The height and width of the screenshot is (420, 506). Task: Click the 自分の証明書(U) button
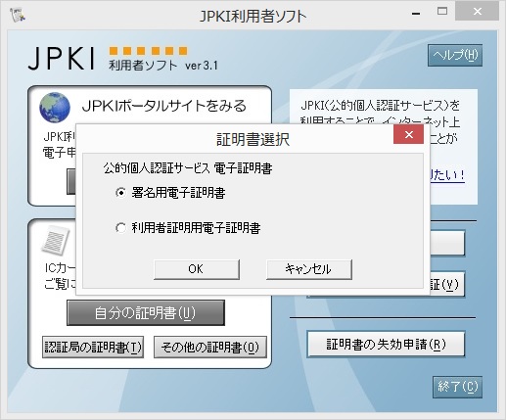(x=146, y=312)
